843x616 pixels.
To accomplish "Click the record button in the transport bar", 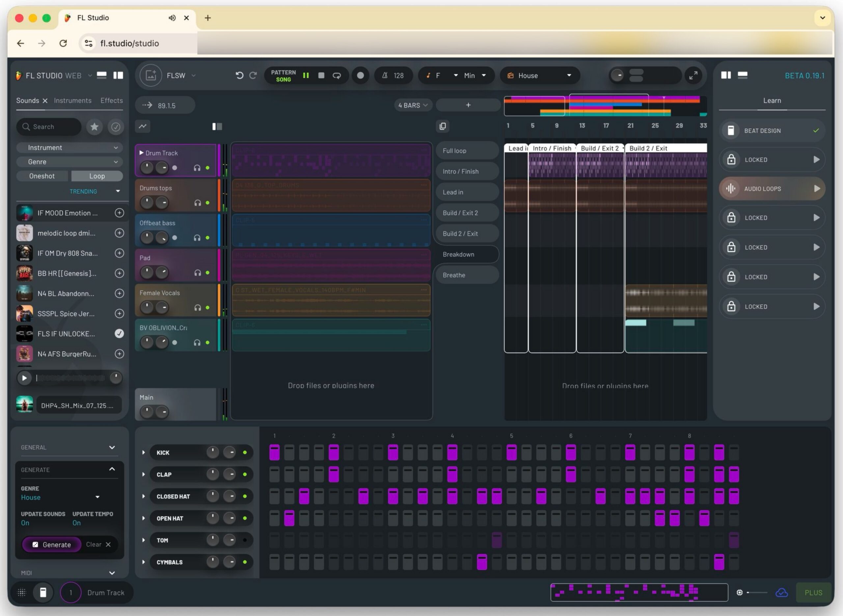I will pos(360,75).
